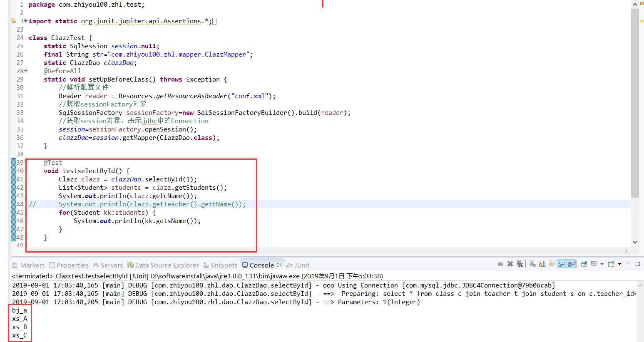The image size is (644, 342).
Task: Click the commented line 44 getTeacher statement
Action: [x=152, y=204]
